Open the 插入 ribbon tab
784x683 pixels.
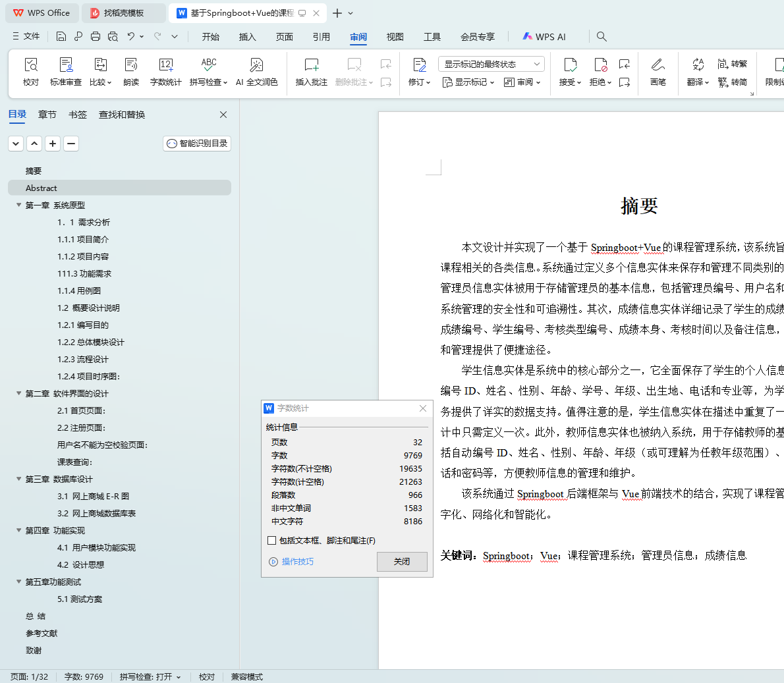click(x=247, y=36)
